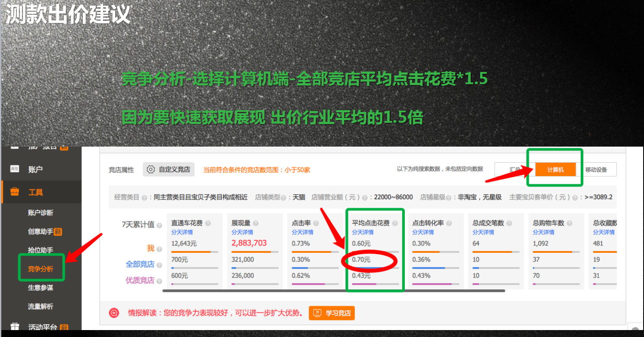This screenshot has height=337, width=644.
Task: Click the help icon next to 总成交笔数
Action: (x=509, y=223)
